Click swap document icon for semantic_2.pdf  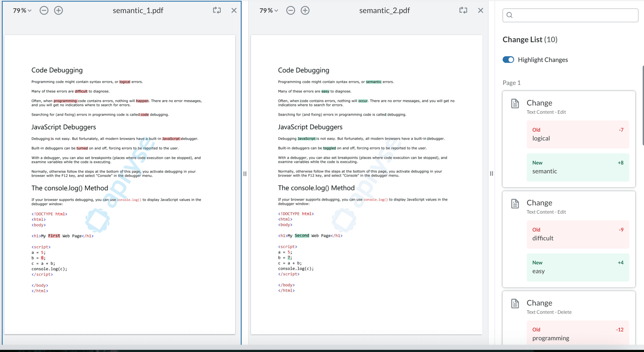click(x=463, y=10)
